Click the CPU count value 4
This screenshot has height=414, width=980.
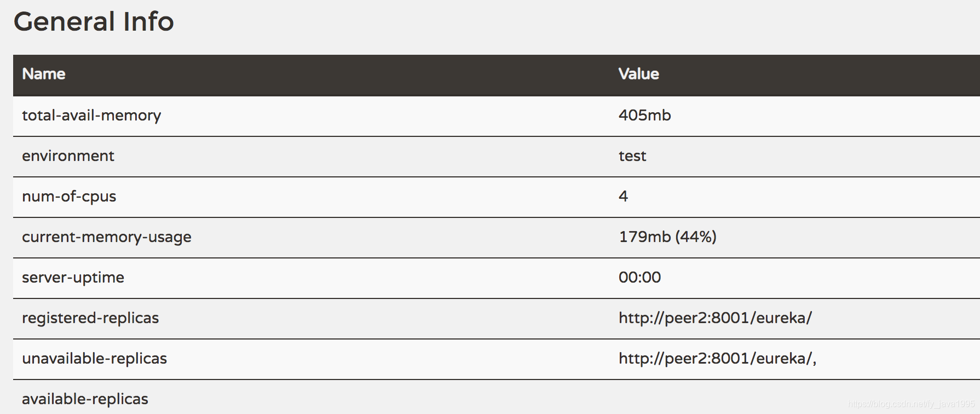pos(623,196)
